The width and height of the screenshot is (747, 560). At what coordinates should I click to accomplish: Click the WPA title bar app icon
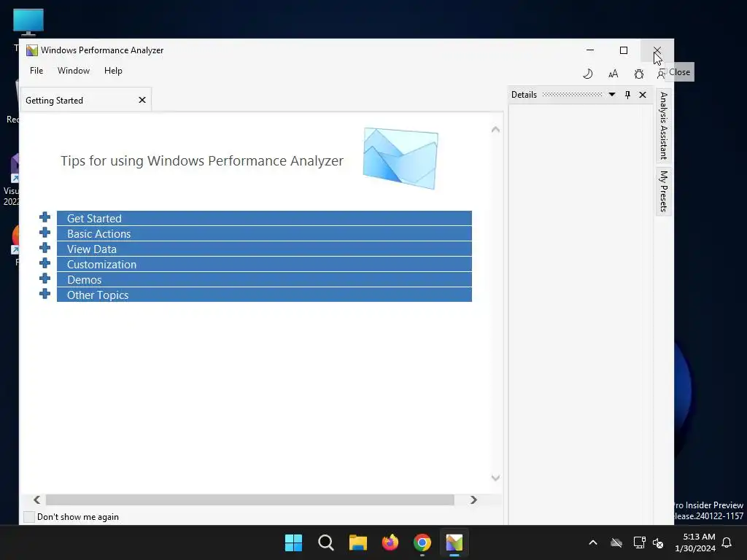point(32,50)
